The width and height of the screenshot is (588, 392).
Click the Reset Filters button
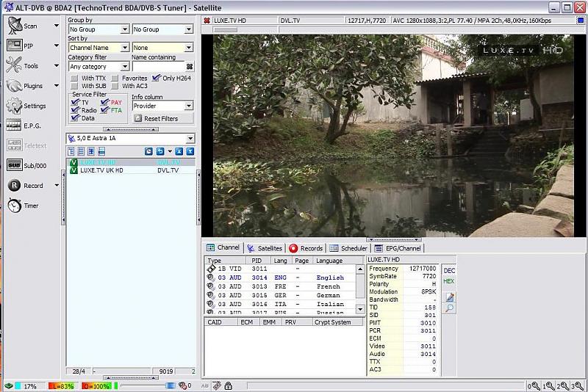[x=162, y=118]
